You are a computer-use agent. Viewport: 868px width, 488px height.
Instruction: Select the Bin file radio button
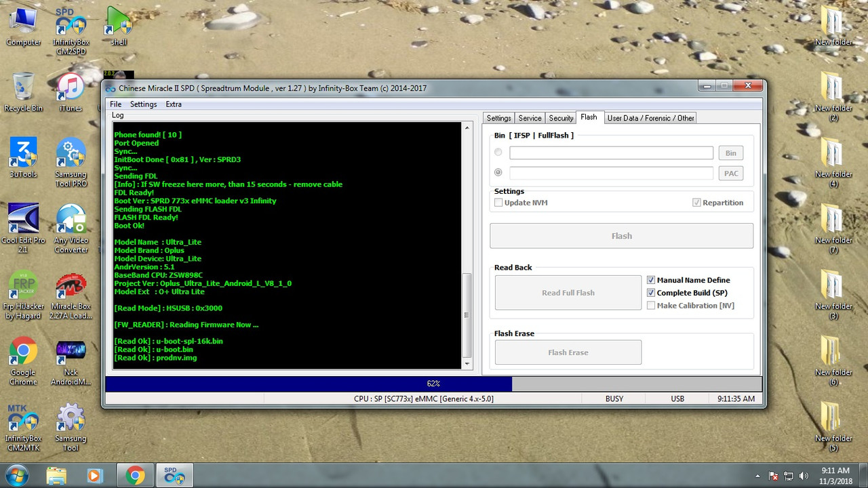[498, 152]
